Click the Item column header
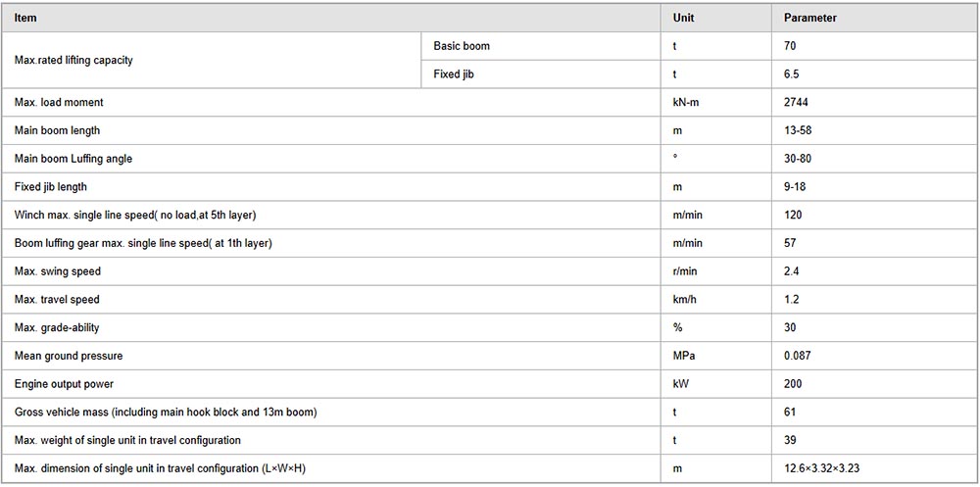Viewport: 980px width, 487px height. (x=25, y=19)
